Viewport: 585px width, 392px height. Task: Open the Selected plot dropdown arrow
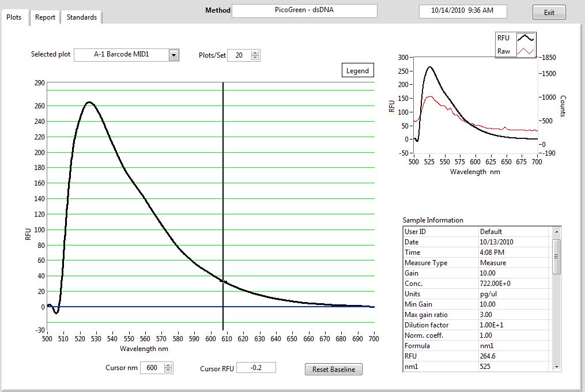173,55
